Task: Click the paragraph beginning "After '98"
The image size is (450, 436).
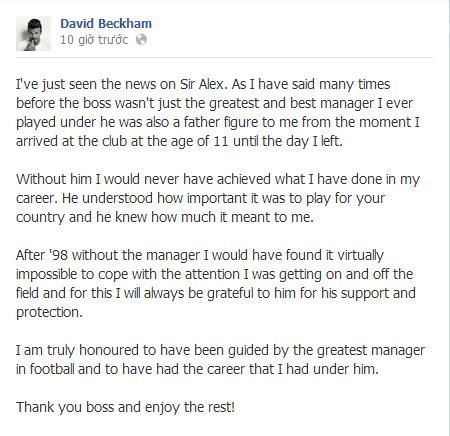Action: click(216, 284)
